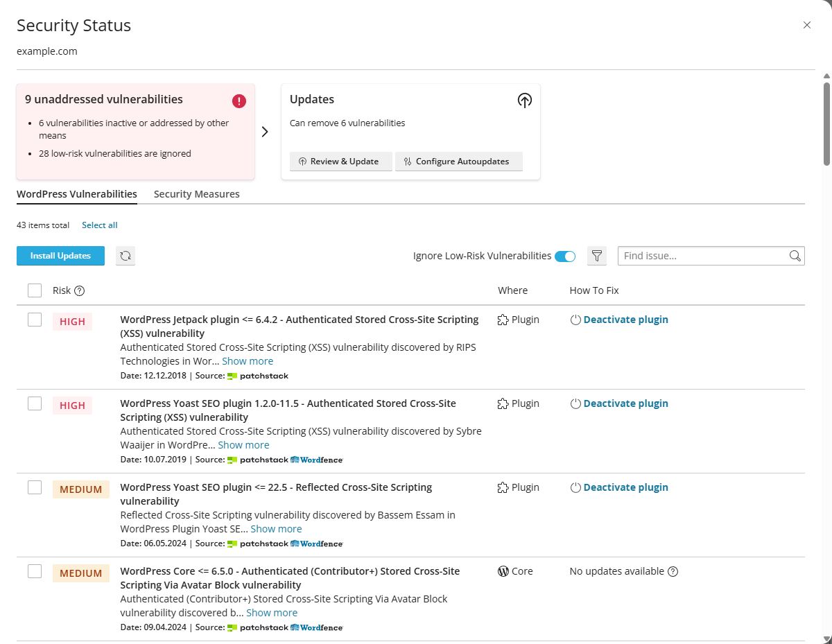Click the Yoast SEO <= 22.5 Reflected XSS title
The width and height of the screenshot is (832, 644).
tap(276, 494)
